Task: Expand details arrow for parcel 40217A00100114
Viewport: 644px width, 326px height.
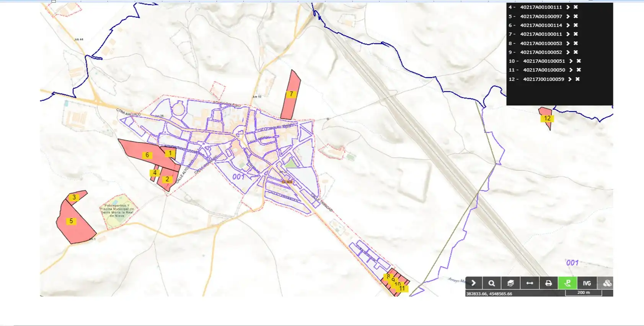Action: [568, 25]
